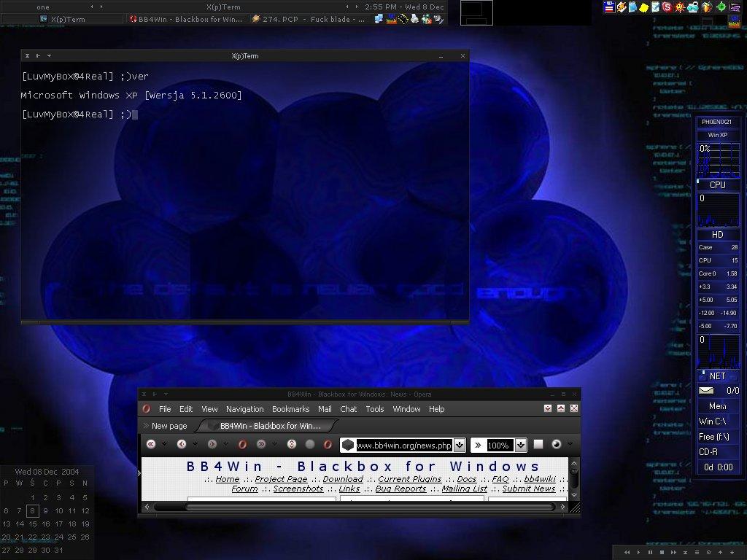Click the network computers icon in system tray

(x=379, y=19)
